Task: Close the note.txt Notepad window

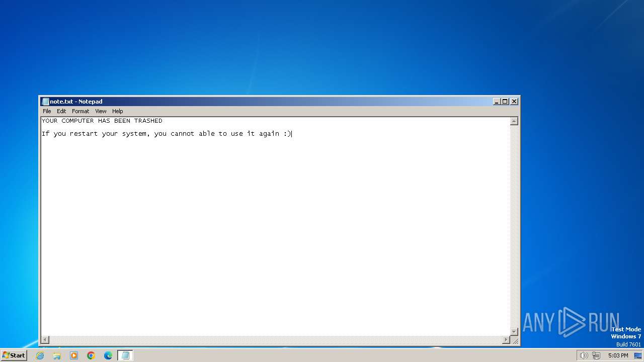Action: (514, 102)
